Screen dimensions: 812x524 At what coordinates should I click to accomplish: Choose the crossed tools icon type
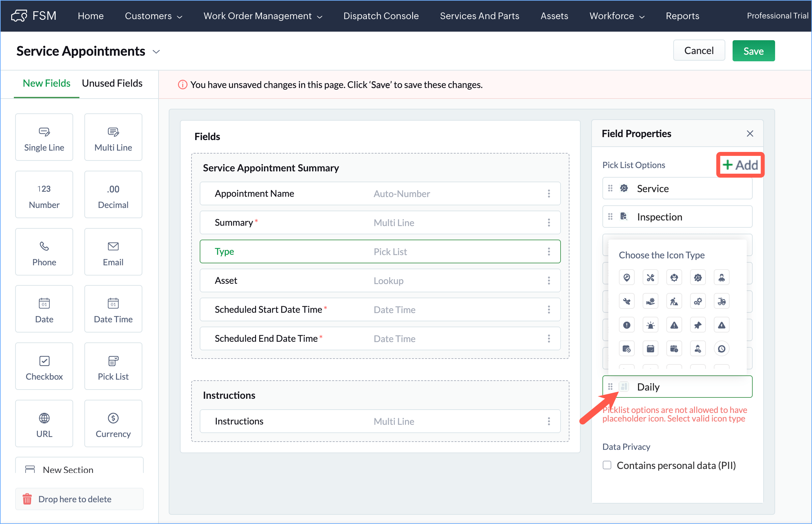point(650,277)
